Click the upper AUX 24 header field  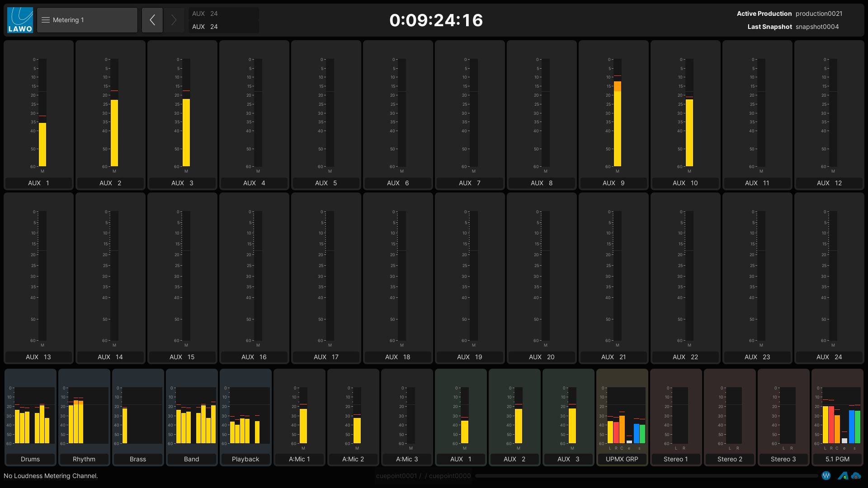pyautogui.click(x=223, y=14)
